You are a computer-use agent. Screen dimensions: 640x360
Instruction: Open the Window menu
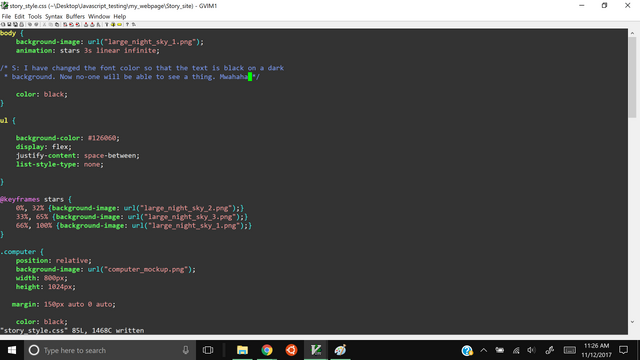click(99, 16)
